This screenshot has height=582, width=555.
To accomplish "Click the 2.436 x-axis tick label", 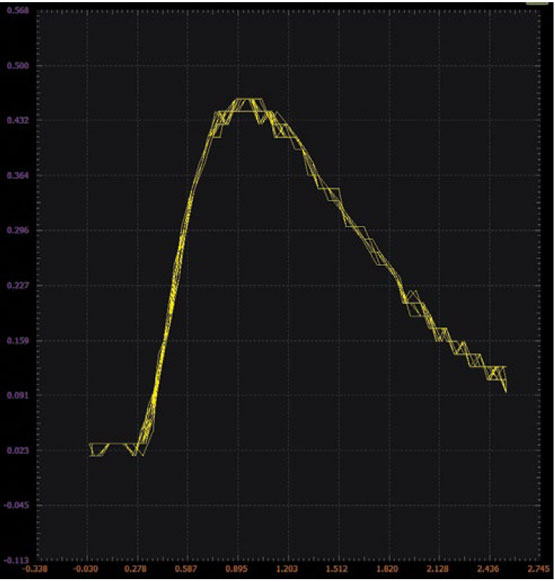I will tap(488, 569).
